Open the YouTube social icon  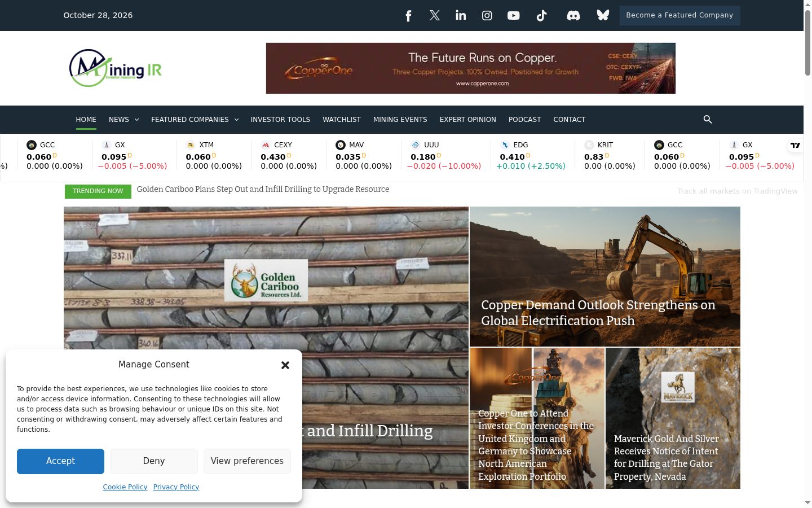(513, 16)
